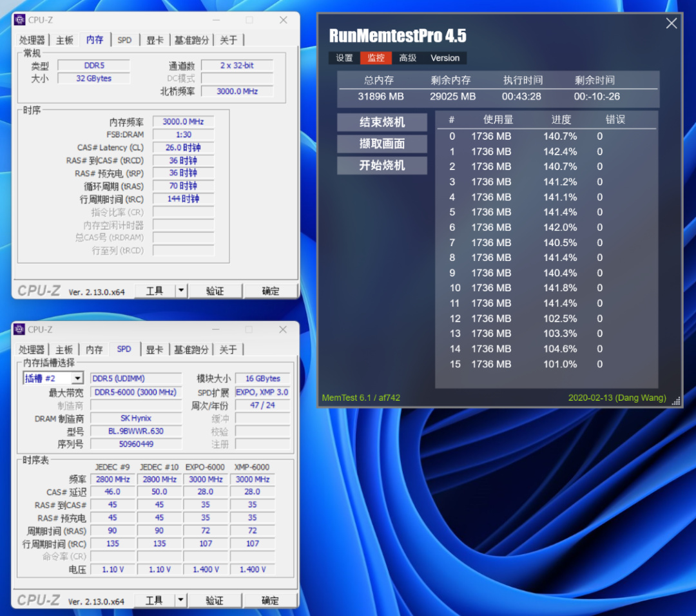Switch to the 主板 tab in the top CPU-Z window
The width and height of the screenshot is (696, 616).
point(64,40)
